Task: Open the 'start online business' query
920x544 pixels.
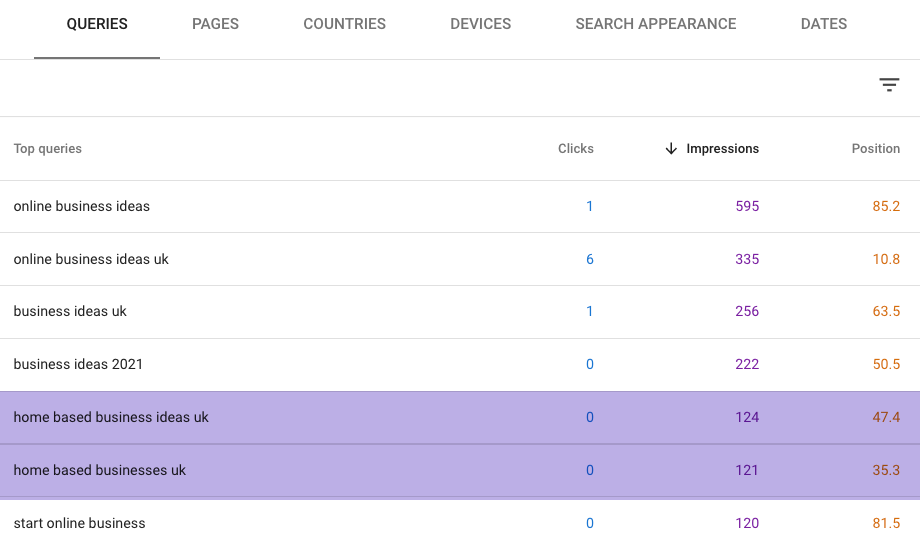Action: coord(79,523)
